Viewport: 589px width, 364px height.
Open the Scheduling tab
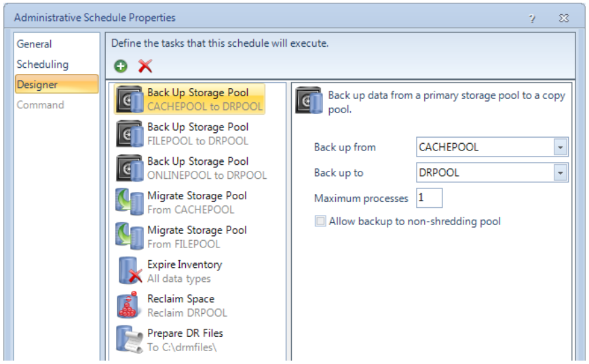[42, 64]
